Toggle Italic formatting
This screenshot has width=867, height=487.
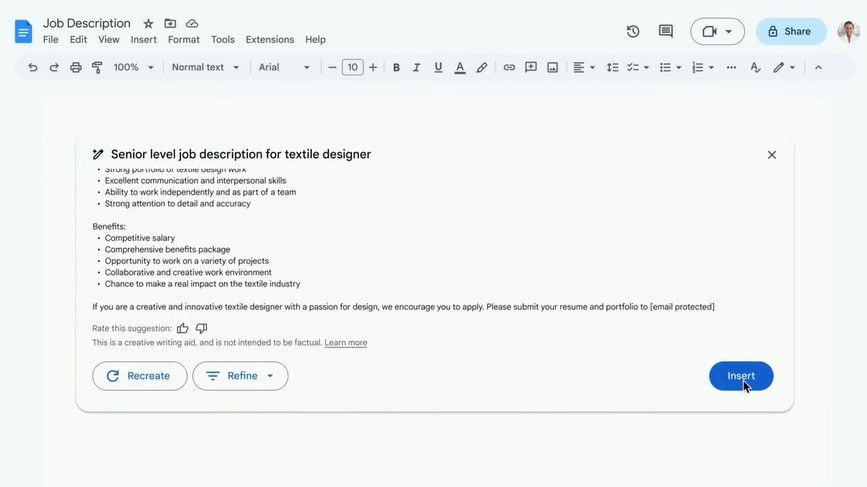click(417, 68)
